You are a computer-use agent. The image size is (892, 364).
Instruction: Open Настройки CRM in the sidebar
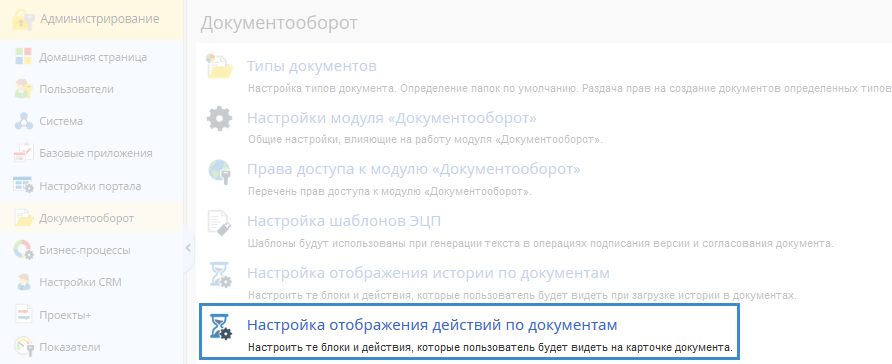pyautogui.click(x=92, y=282)
